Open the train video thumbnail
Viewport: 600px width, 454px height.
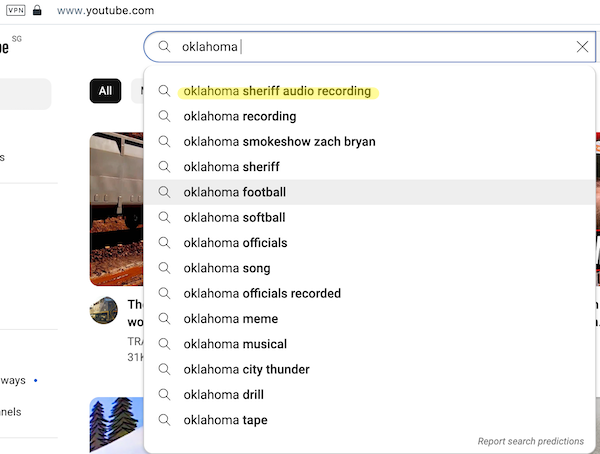pos(116,209)
